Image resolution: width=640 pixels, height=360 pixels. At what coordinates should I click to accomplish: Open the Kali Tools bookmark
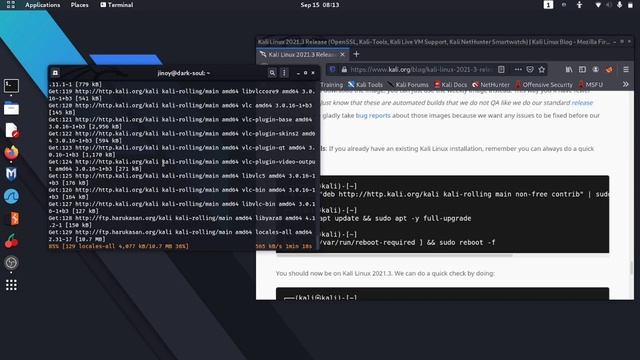click(x=365, y=84)
